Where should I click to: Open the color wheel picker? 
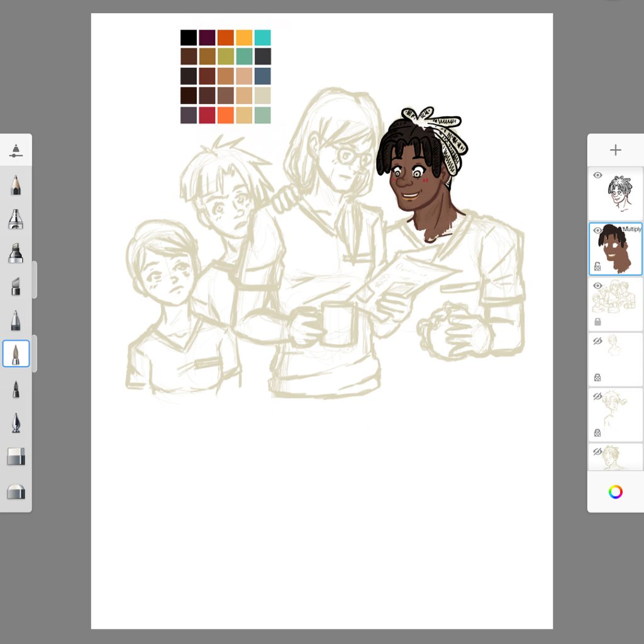coord(615,492)
